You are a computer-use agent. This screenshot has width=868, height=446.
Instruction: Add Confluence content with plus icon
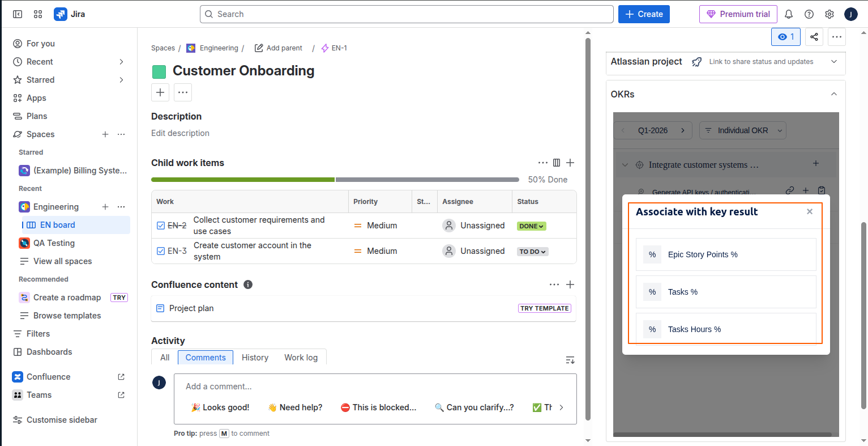[x=570, y=284]
